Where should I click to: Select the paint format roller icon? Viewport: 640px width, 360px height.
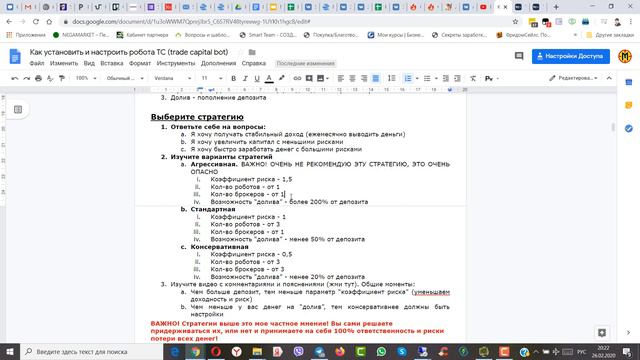click(x=62, y=78)
